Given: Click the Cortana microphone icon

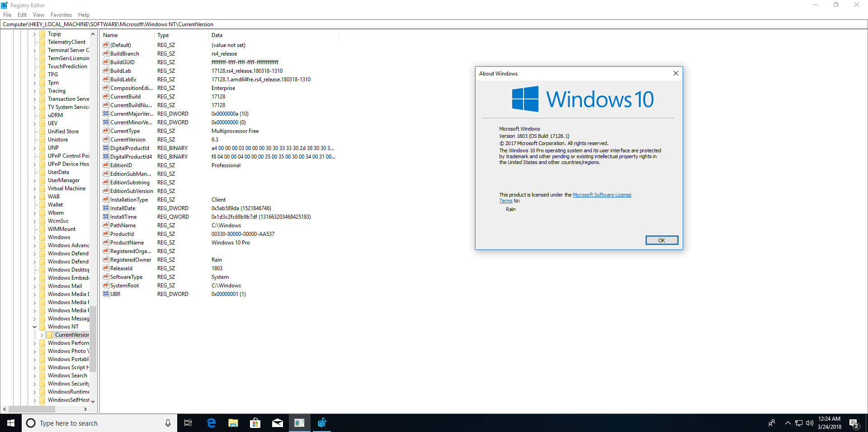Looking at the screenshot, I should (168, 423).
